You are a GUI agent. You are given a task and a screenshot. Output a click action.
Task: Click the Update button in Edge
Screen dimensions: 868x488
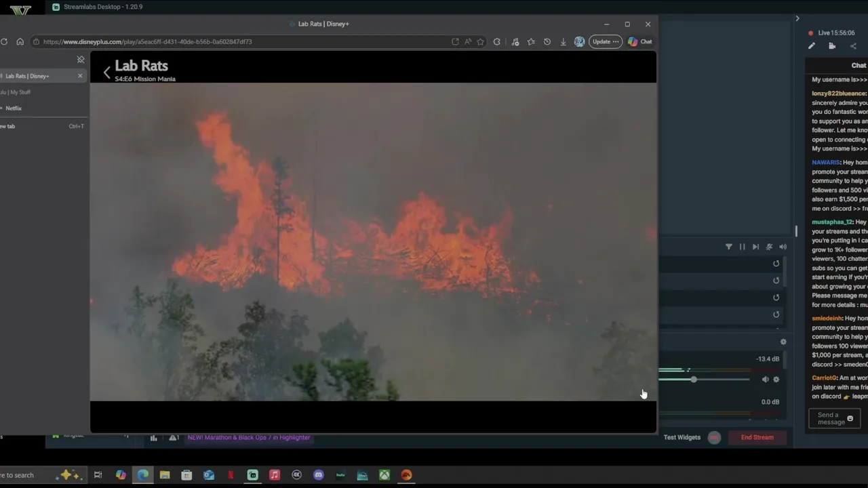(606, 41)
